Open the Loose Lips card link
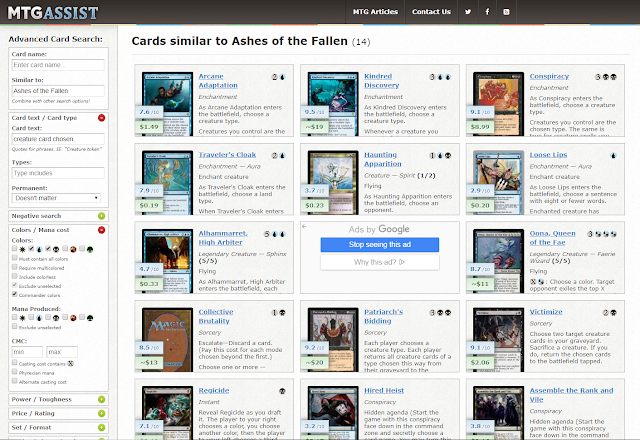 click(548, 155)
